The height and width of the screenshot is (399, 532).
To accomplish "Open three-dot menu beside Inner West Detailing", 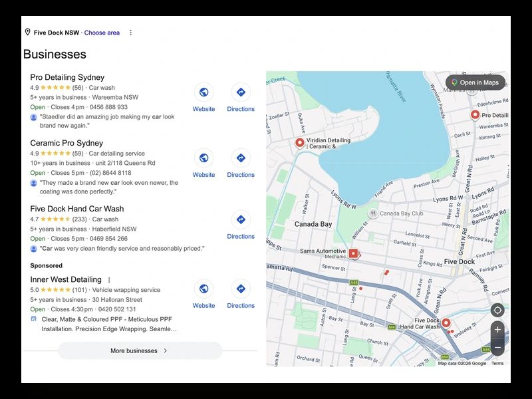I will point(109,280).
